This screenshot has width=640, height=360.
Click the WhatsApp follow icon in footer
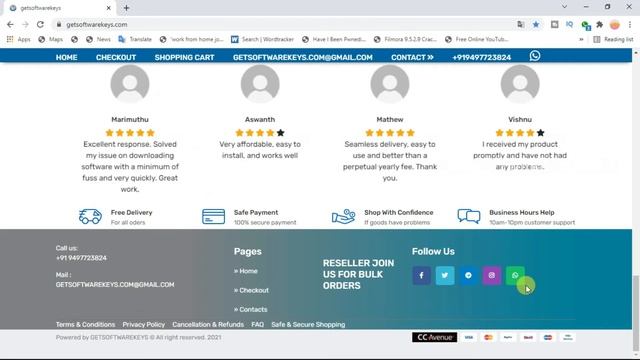[x=515, y=275]
